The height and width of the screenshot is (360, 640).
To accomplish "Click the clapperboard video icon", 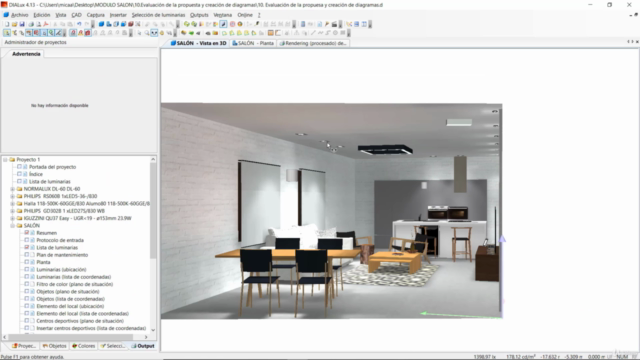I will click(334, 24).
